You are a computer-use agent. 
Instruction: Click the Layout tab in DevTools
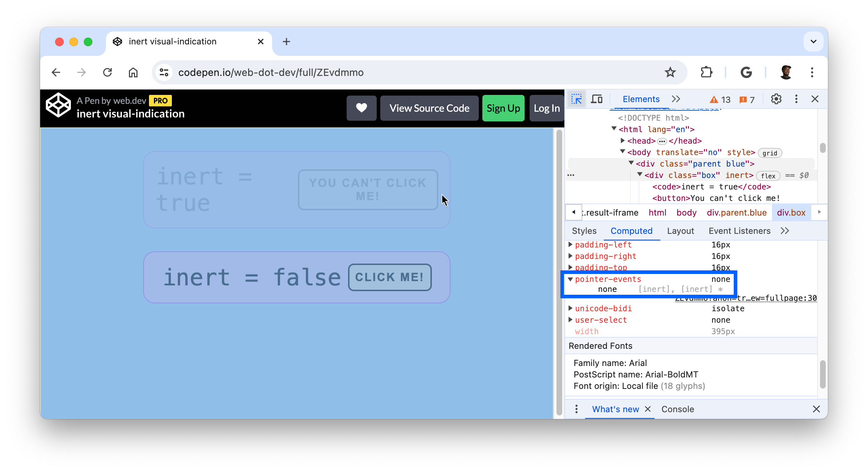680,231
